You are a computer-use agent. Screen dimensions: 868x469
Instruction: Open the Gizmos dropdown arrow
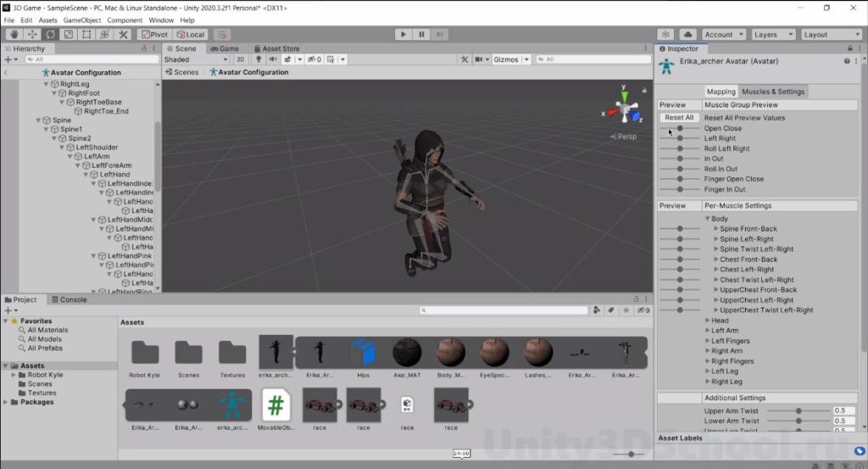tap(526, 59)
